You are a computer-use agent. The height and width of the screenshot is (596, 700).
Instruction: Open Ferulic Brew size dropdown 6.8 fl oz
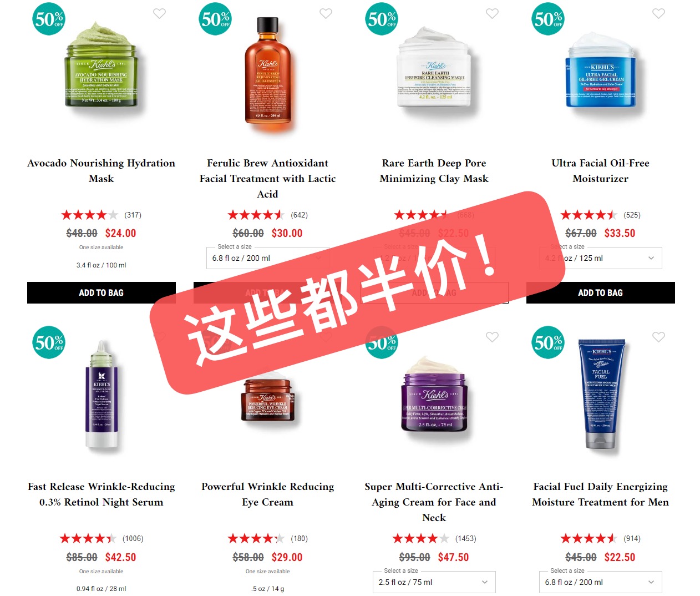point(268,258)
